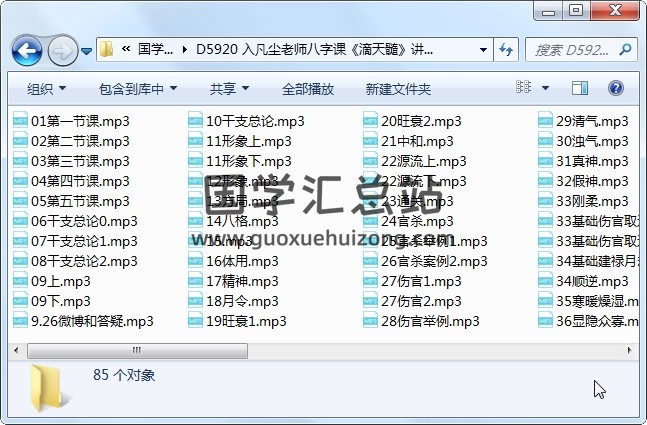The width and height of the screenshot is (647, 425).
Task: Open recent pages dropdown beside Forward arrow
Action: [x=86, y=51]
